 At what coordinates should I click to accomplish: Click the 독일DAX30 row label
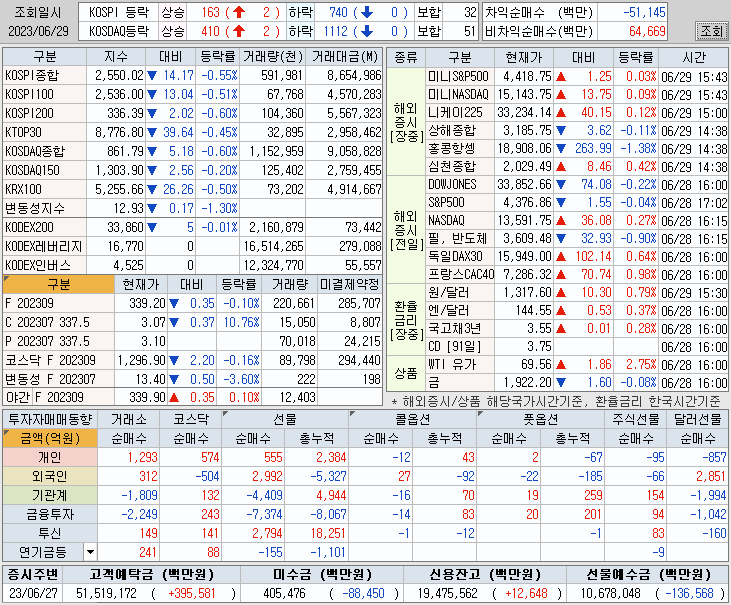coord(460,256)
